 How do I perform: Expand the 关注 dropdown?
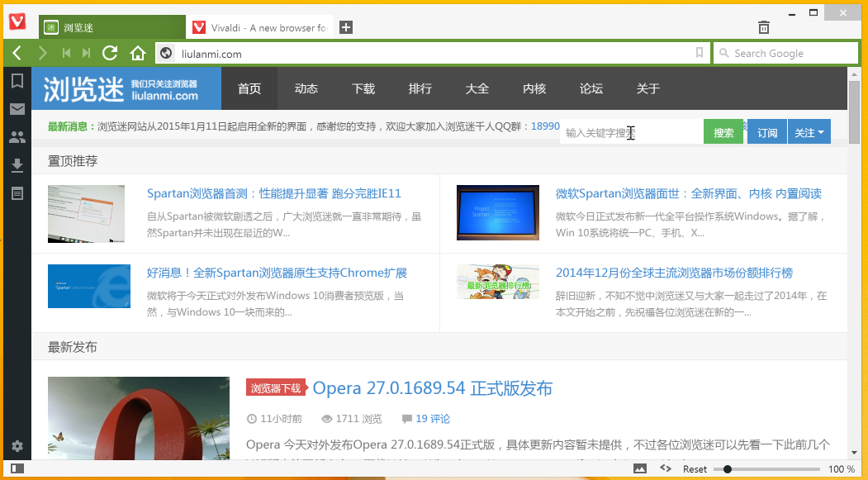click(809, 132)
